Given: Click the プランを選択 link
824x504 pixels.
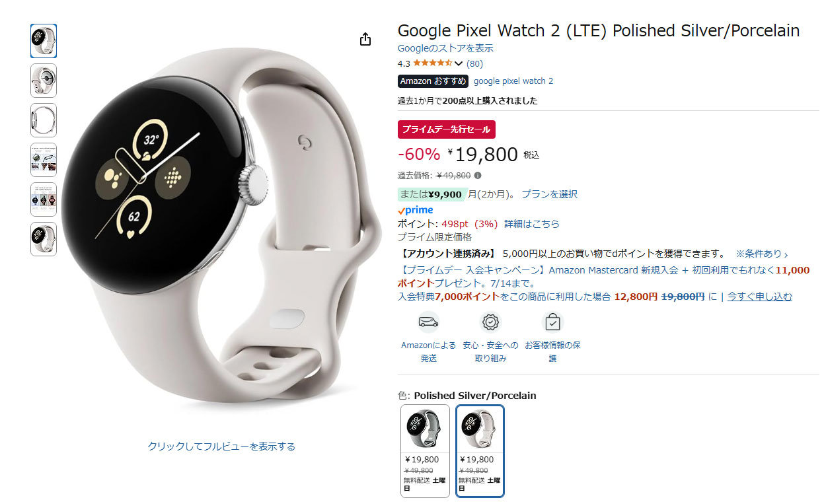Looking at the screenshot, I should point(549,194).
